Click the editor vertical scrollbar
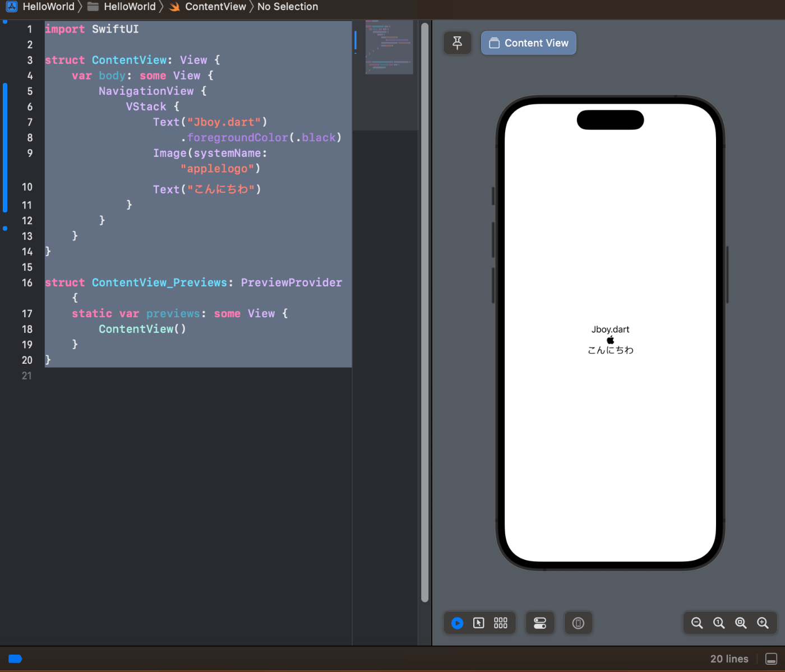This screenshot has width=785, height=672. tap(425, 312)
